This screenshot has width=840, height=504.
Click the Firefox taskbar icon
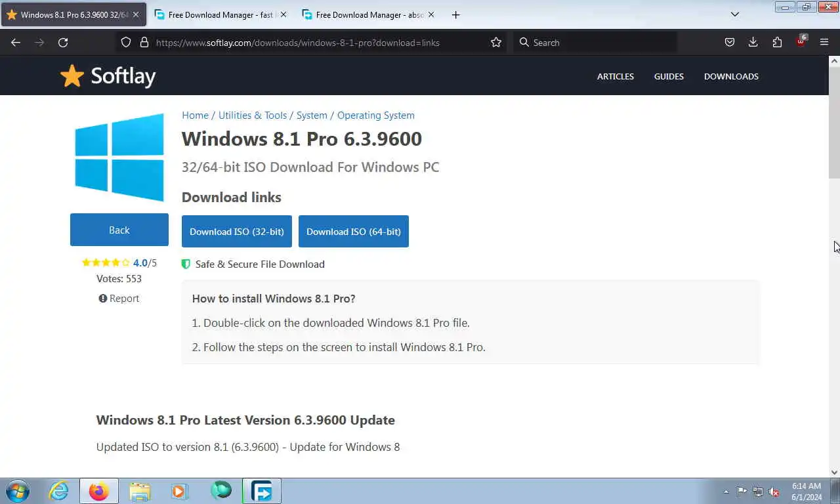pos(99,491)
